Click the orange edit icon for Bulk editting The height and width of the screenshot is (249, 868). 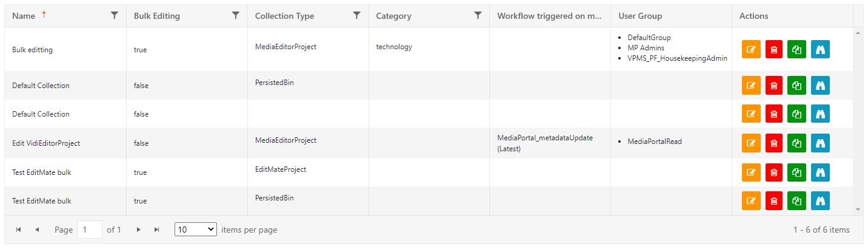(751, 49)
